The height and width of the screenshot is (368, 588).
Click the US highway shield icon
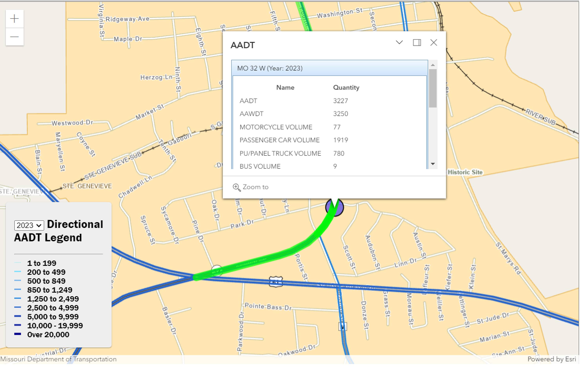pos(276,282)
